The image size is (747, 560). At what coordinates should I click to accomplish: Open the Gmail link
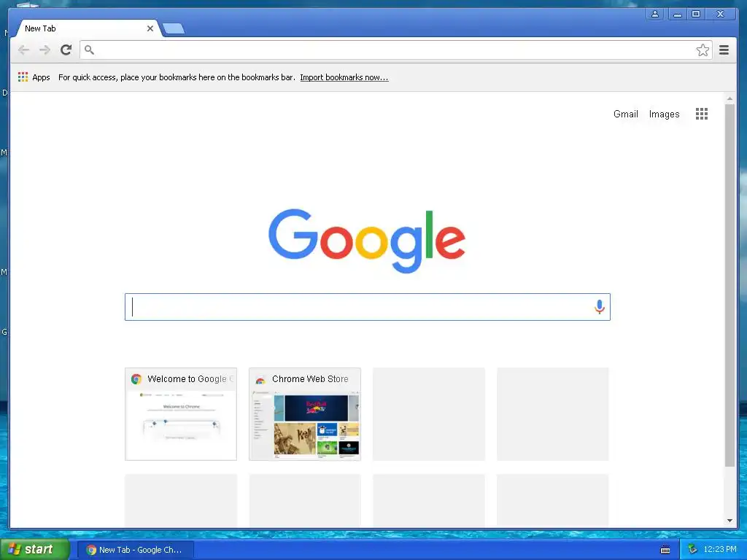tap(625, 114)
